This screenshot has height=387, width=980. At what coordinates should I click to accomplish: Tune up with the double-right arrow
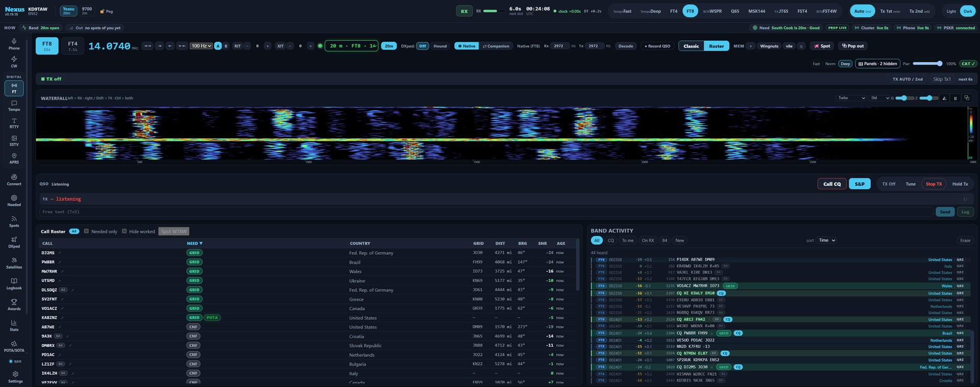click(182, 46)
